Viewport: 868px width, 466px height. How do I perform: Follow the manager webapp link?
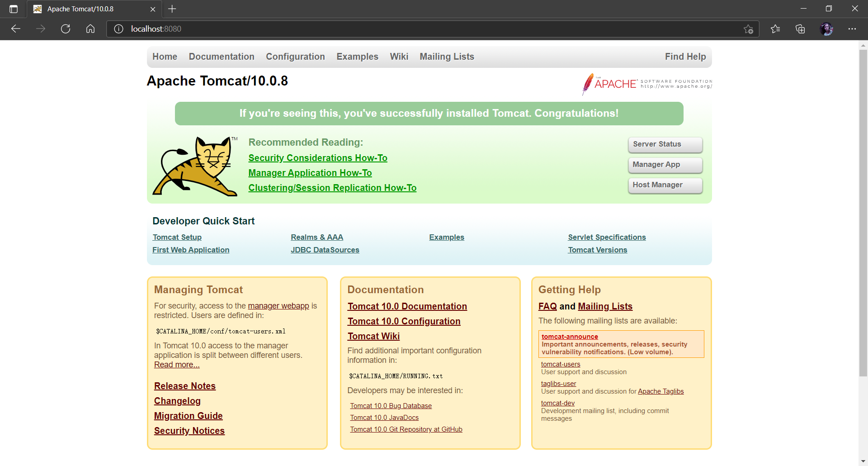point(278,306)
